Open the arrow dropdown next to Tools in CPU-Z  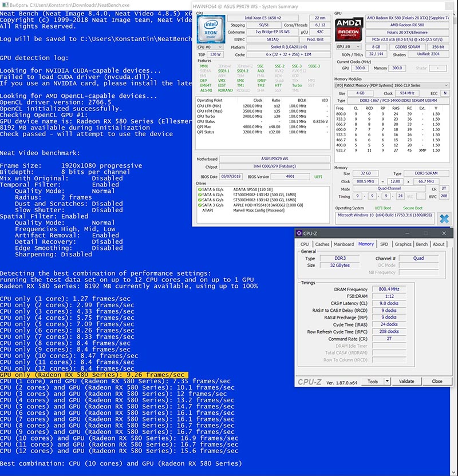tap(387, 381)
